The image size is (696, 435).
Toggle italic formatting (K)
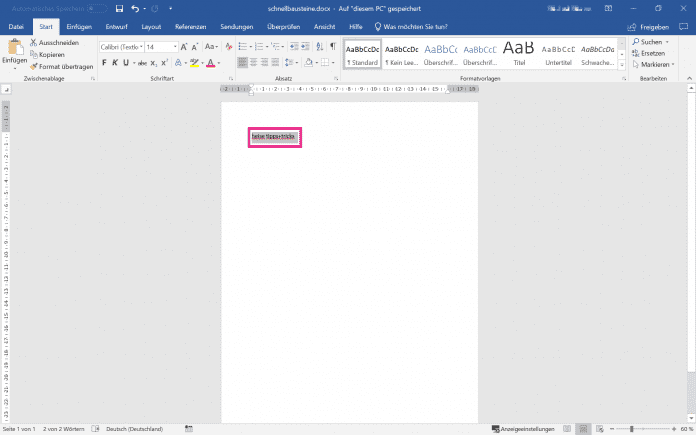point(115,63)
